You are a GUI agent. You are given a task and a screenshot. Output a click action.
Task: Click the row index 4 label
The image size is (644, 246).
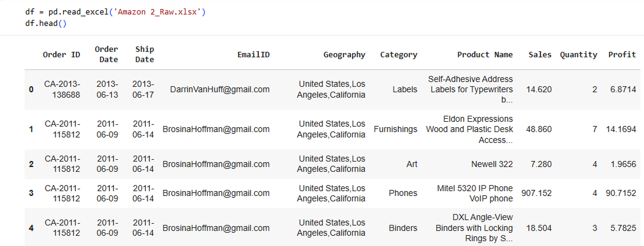point(31,228)
